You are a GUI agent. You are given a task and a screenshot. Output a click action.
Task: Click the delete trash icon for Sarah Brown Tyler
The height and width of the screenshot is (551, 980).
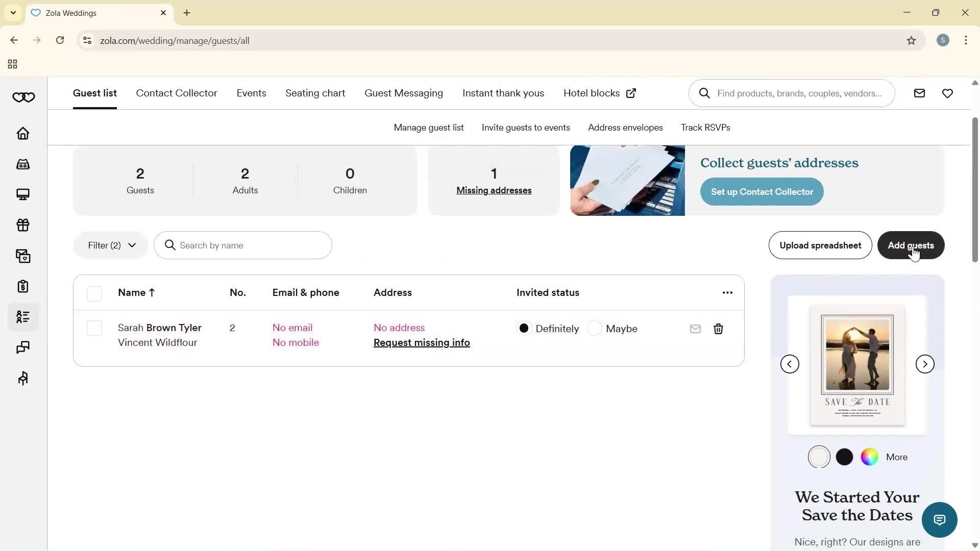[718, 329]
